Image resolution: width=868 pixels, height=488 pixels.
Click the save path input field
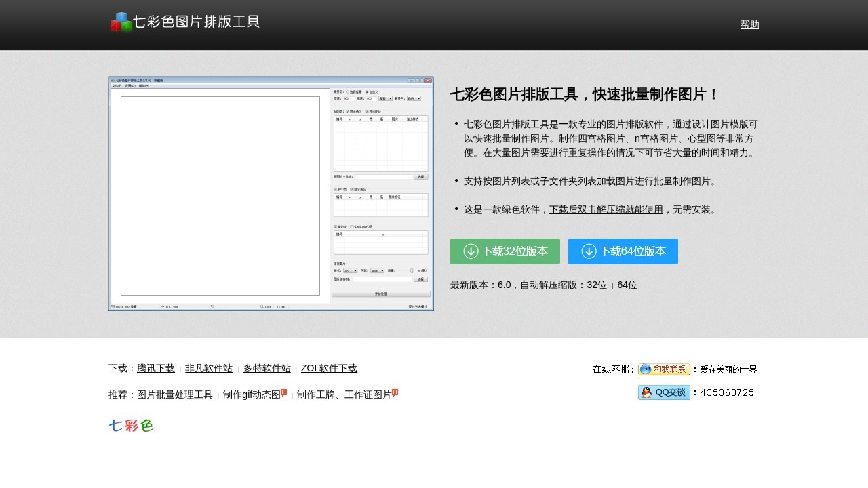point(382,279)
